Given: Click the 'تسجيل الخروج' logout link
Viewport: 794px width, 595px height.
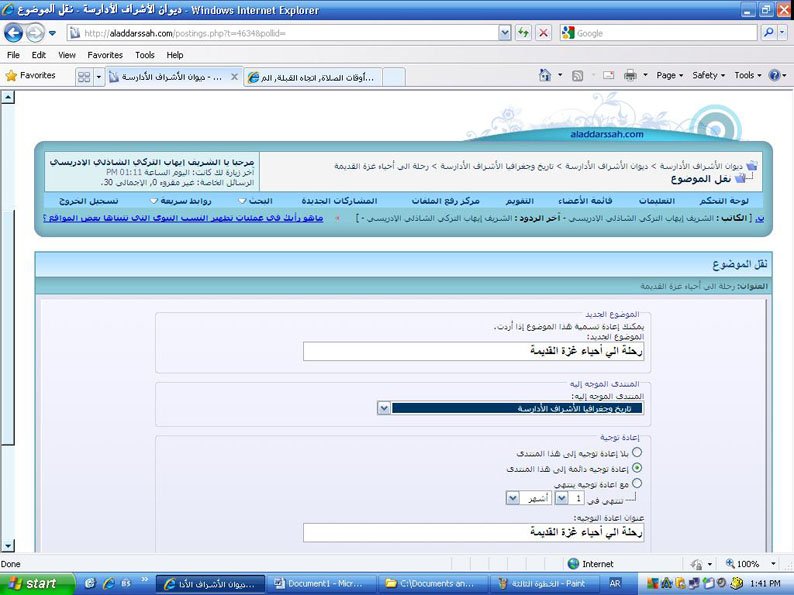Looking at the screenshot, I should click(85, 200).
